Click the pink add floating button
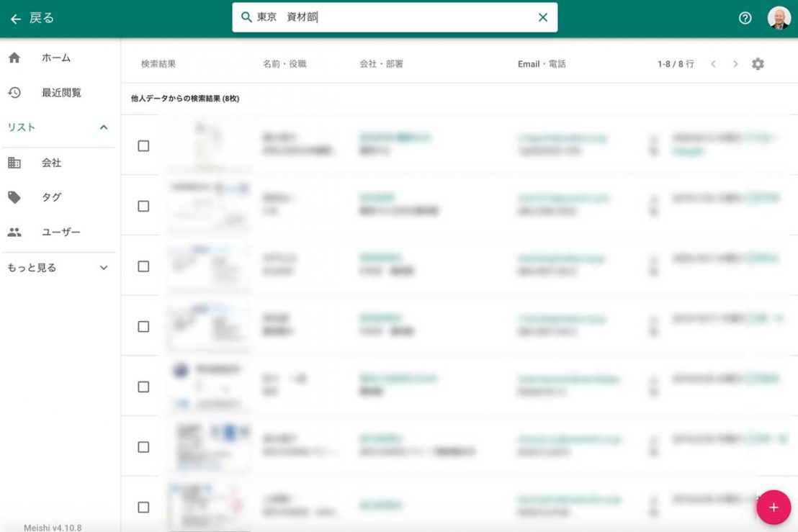The height and width of the screenshot is (532, 798). tap(774, 507)
